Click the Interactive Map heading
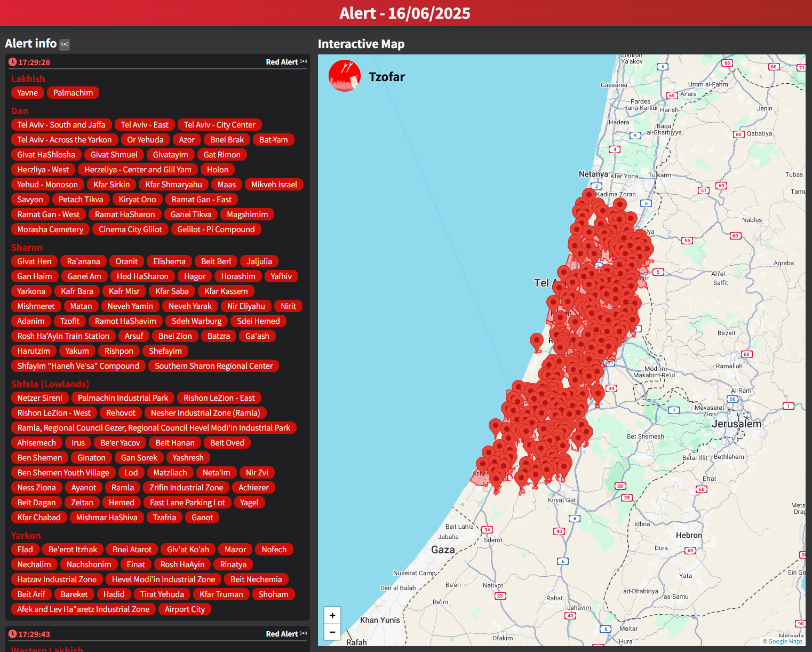 [x=361, y=44]
